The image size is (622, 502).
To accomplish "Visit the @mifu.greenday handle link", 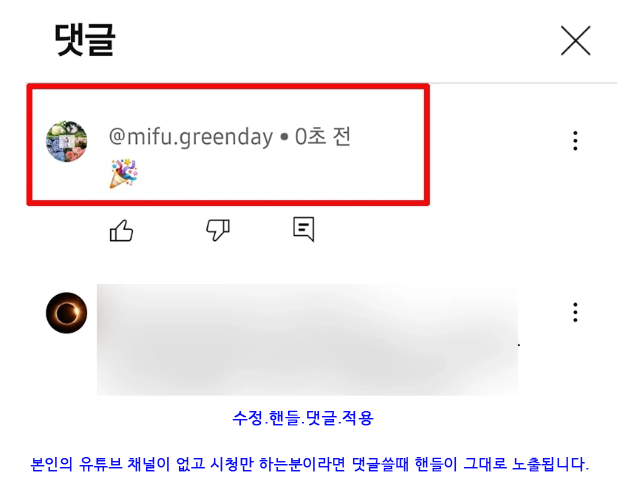I will 191,137.
